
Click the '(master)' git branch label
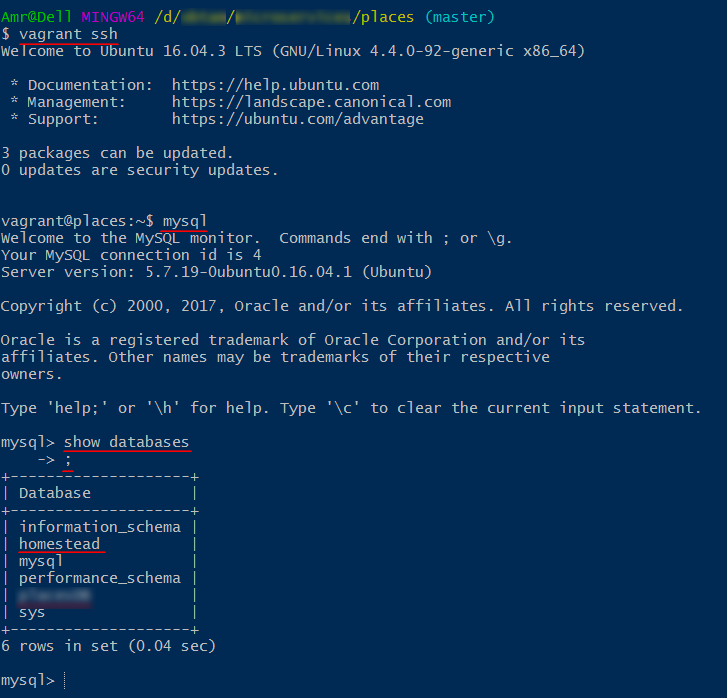tap(460, 17)
